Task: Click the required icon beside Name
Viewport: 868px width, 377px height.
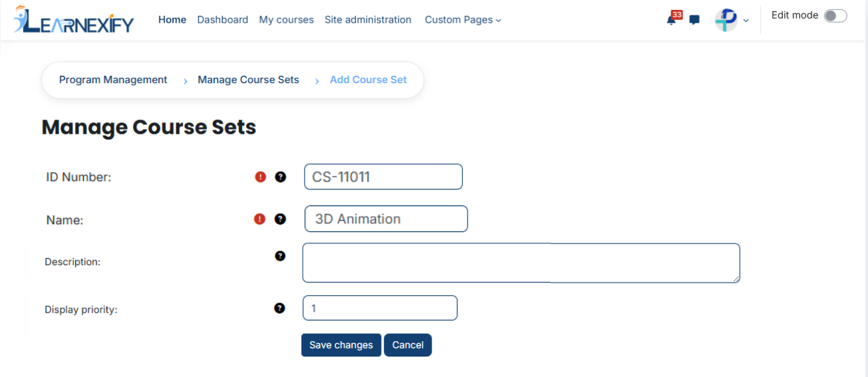Action: [x=260, y=219]
